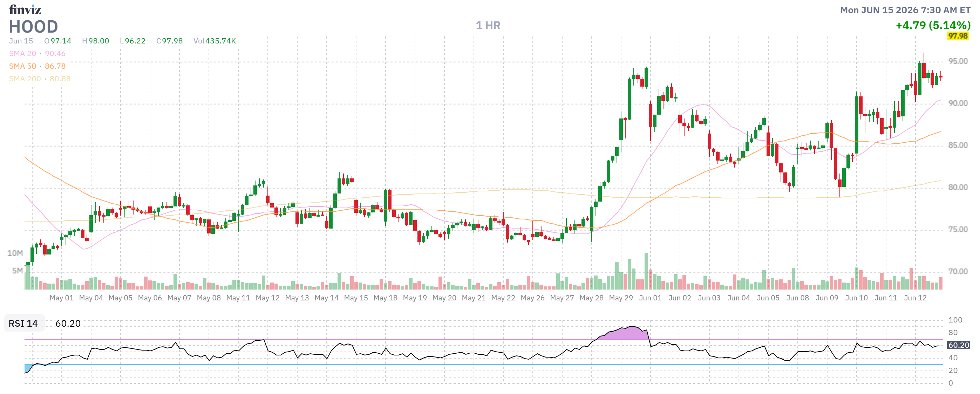980x394 pixels.
Task: Click the May 06 date label
Action: [150, 298]
